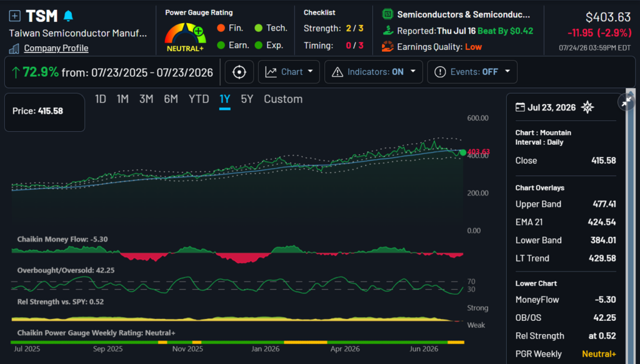
Task: Open the Company Profile link
Action: click(56, 48)
